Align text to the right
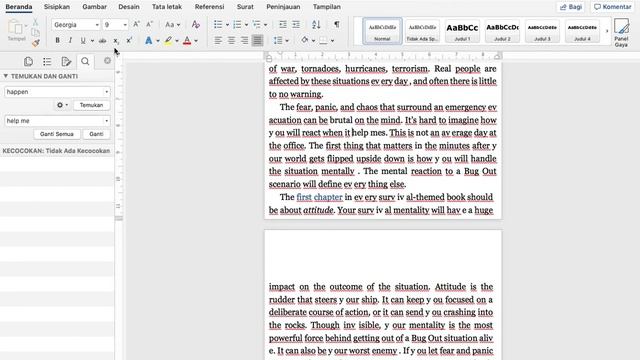This screenshot has width=640, height=360. pyautogui.click(x=244, y=40)
